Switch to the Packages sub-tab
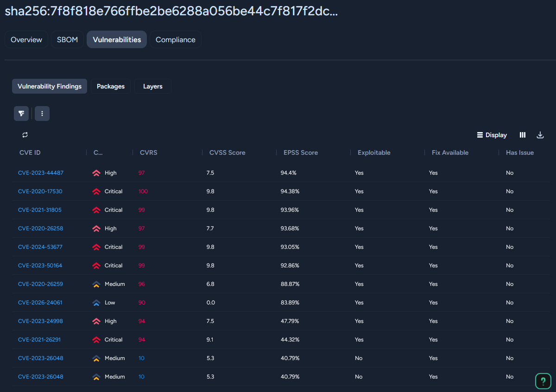This screenshot has width=556, height=392. [111, 86]
